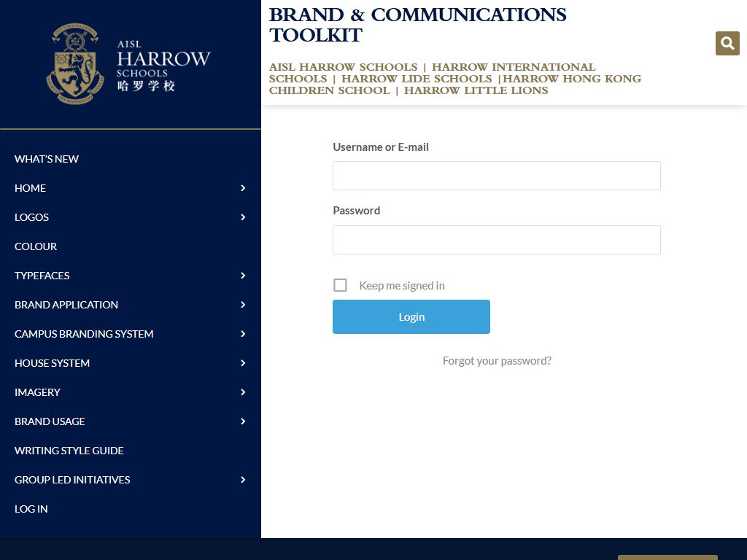
Task: Focus the Username or E-mail field
Action: [496, 176]
